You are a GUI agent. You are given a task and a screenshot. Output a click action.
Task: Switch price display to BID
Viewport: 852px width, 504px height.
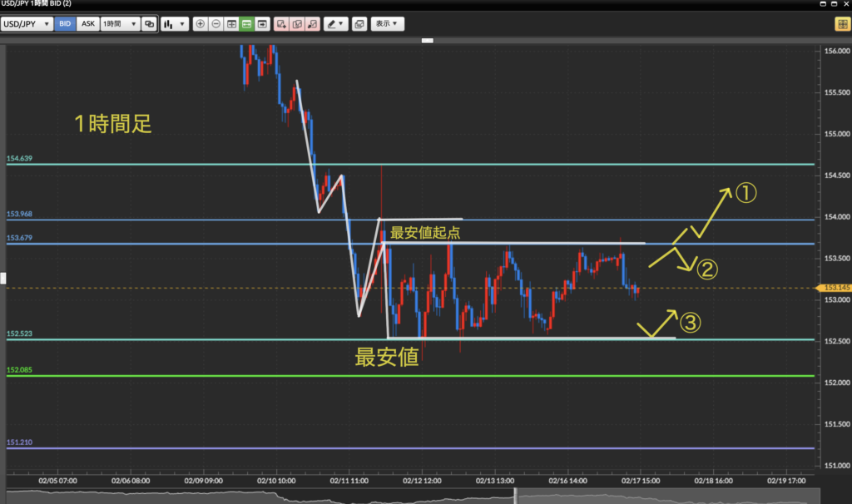(65, 24)
